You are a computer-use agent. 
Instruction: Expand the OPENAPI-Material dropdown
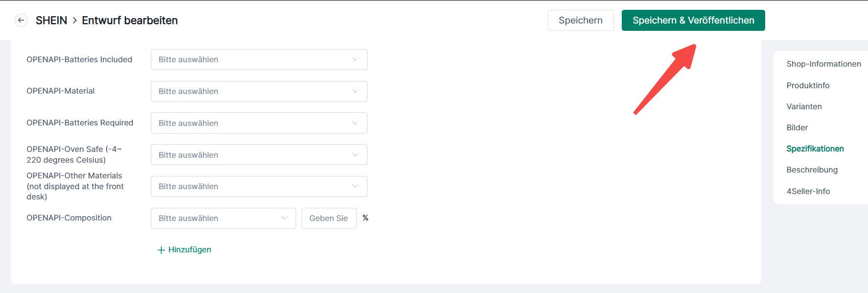tap(258, 92)
